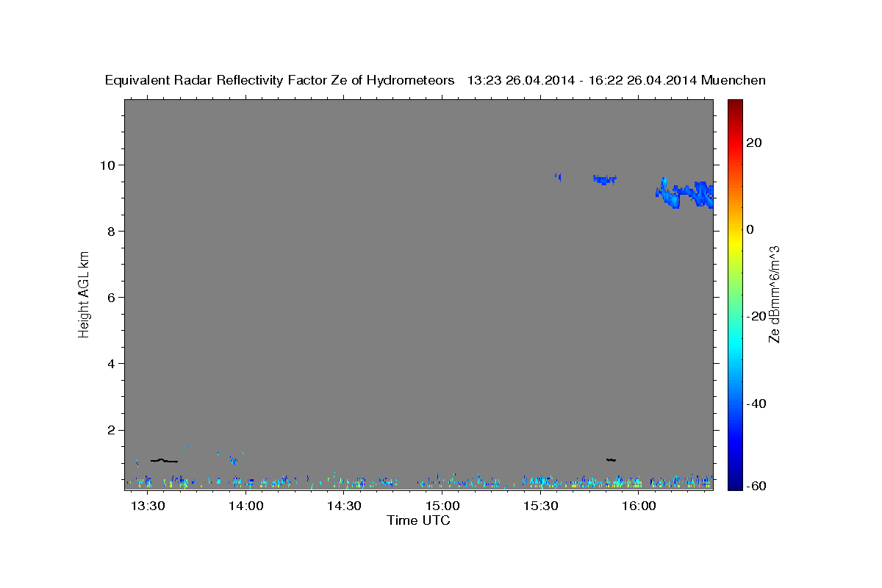The image size is (882, 588).
Task: Click the black line segment near 13:33
Action: [164, 460]
